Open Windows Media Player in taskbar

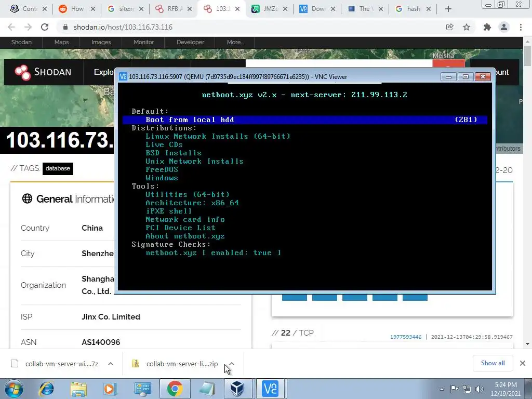click(110, 389)
